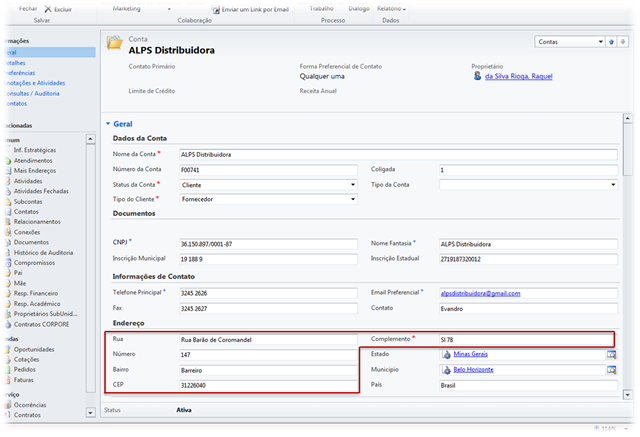
Task: Click the Fechar ribbon button
Action: pos(28,9)
